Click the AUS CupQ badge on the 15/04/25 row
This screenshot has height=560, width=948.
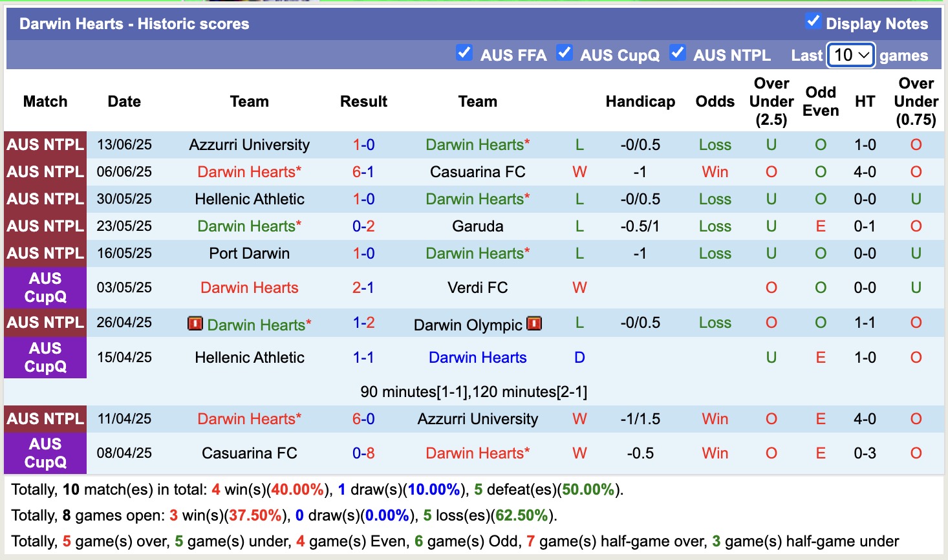point(45,358)
